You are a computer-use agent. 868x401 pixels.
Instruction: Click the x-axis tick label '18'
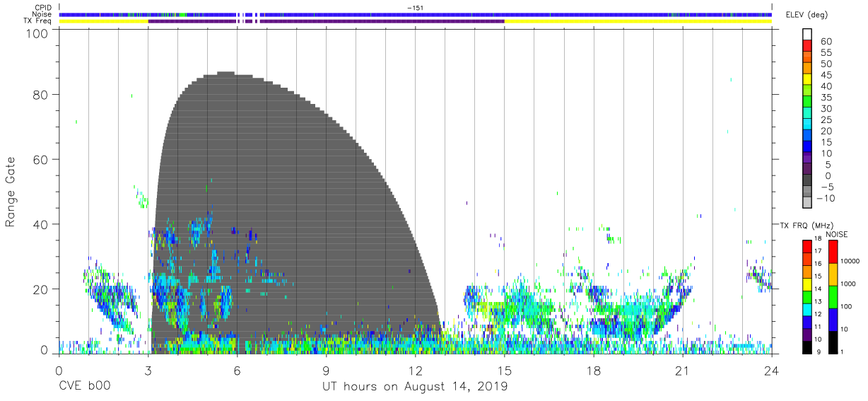593,370
